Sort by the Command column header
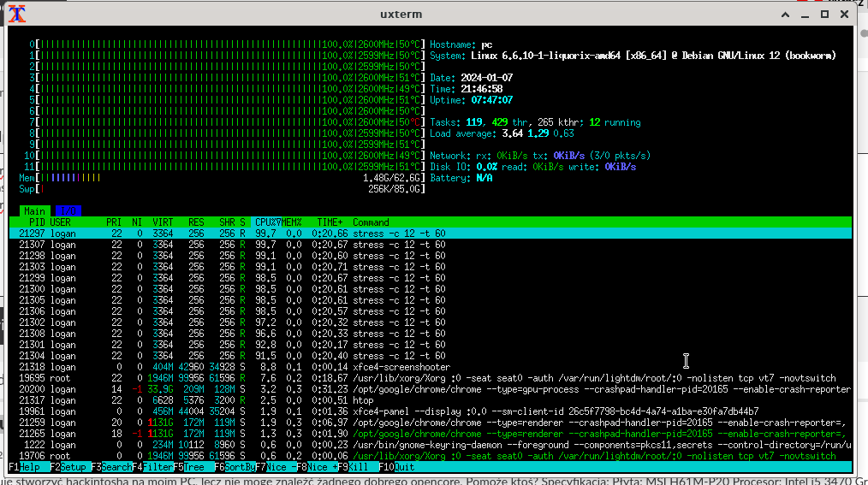 click(x=371, y=222)
